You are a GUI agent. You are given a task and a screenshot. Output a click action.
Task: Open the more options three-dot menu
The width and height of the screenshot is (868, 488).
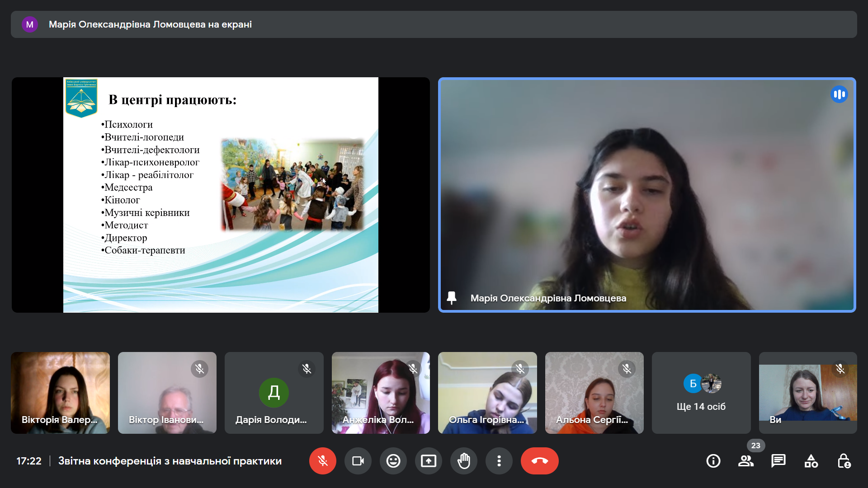[499, 461]
